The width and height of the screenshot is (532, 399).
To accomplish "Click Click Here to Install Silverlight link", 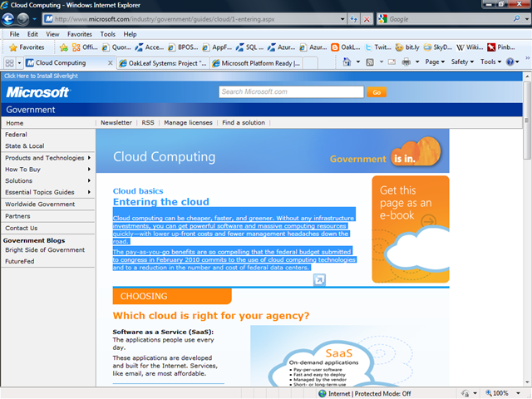I will click(x=41, y=76).
